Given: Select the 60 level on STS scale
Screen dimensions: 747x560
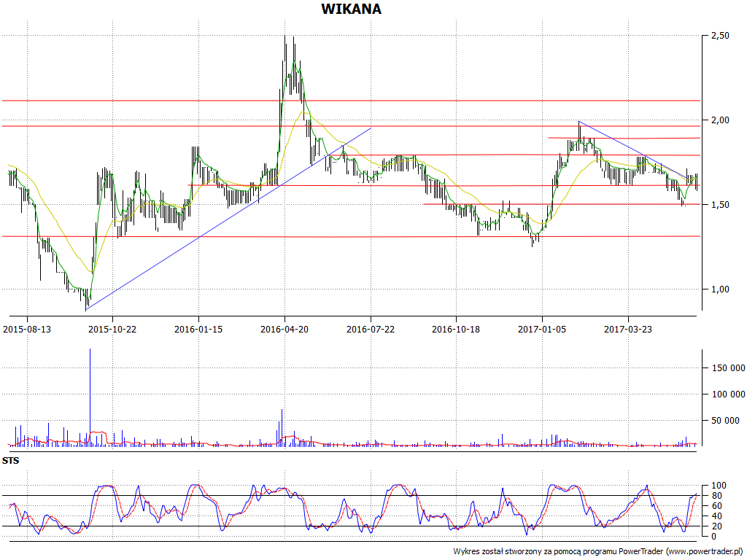Looking at the screenshot, I should click(x=719, y=506).
